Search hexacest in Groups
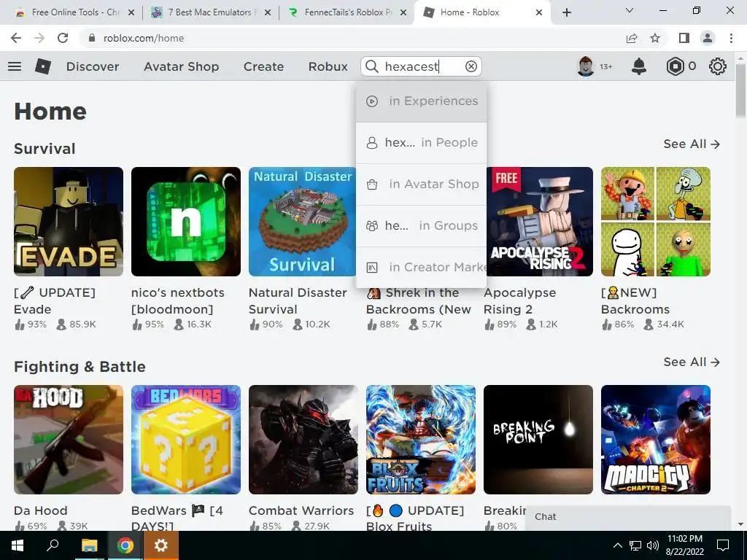This screenshot has height=560, width=747. [x=421, y=225]
